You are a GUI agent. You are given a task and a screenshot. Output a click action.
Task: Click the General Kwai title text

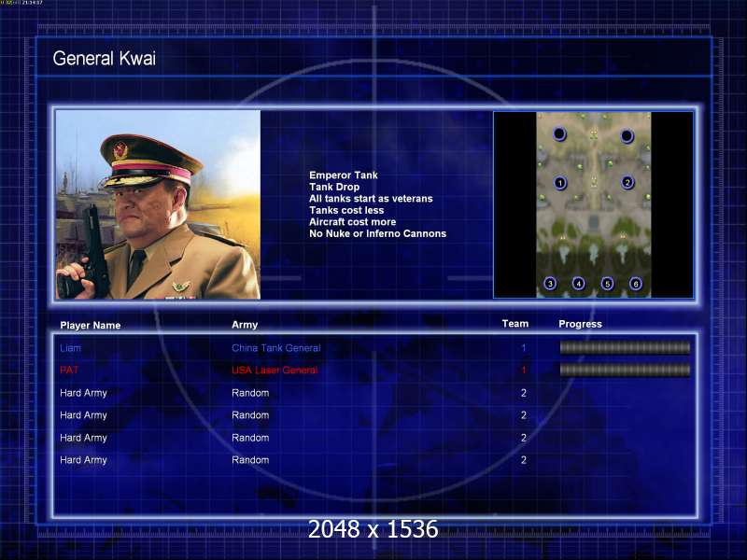click(x=105, y=59)
